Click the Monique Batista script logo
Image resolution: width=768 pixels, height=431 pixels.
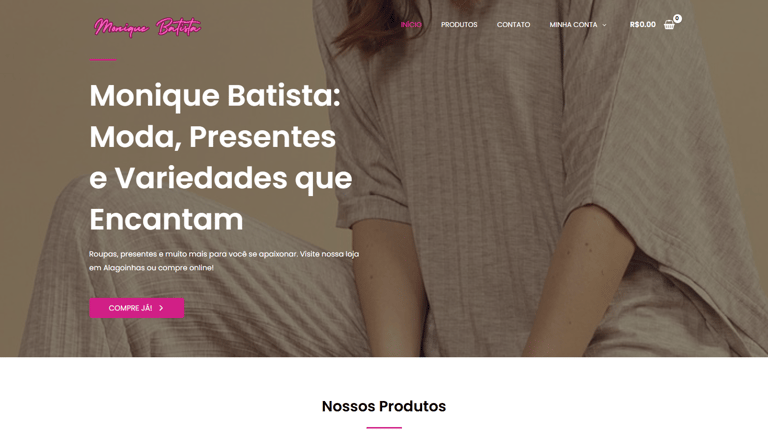point(147,27)
